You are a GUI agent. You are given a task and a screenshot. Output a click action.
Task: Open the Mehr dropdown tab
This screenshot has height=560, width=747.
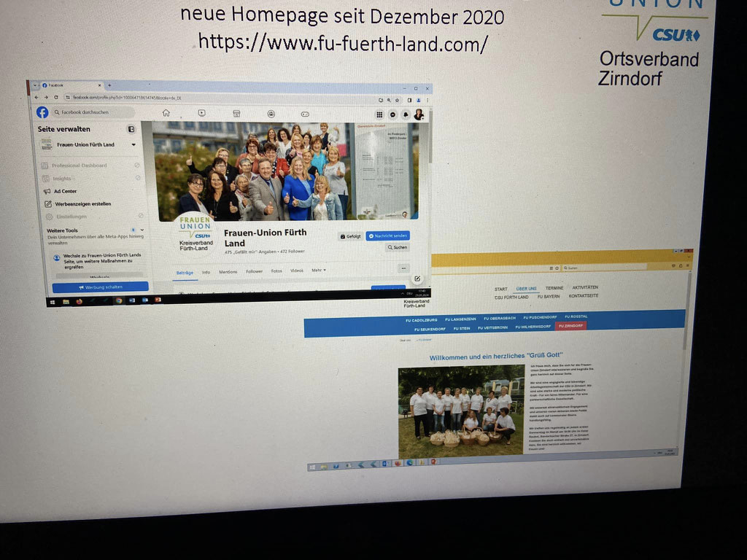click(x=319, y=270)
